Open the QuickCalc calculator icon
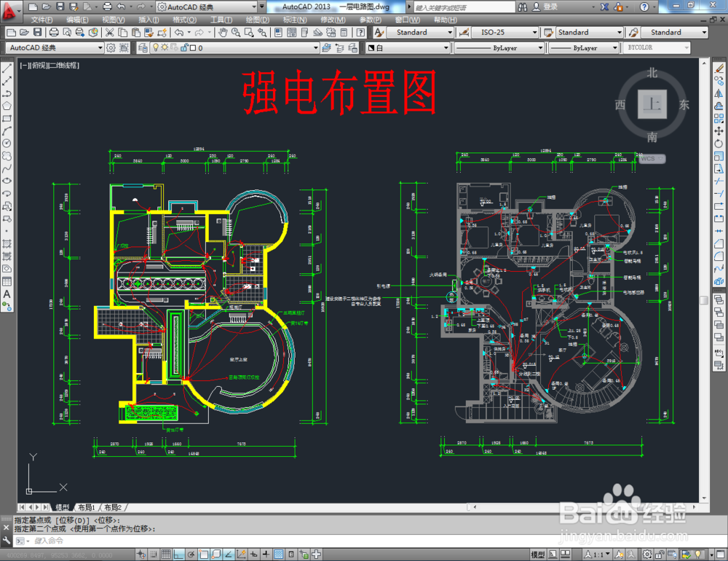The height and width of the screenshot is (561, 728). [x=344, y=32]
